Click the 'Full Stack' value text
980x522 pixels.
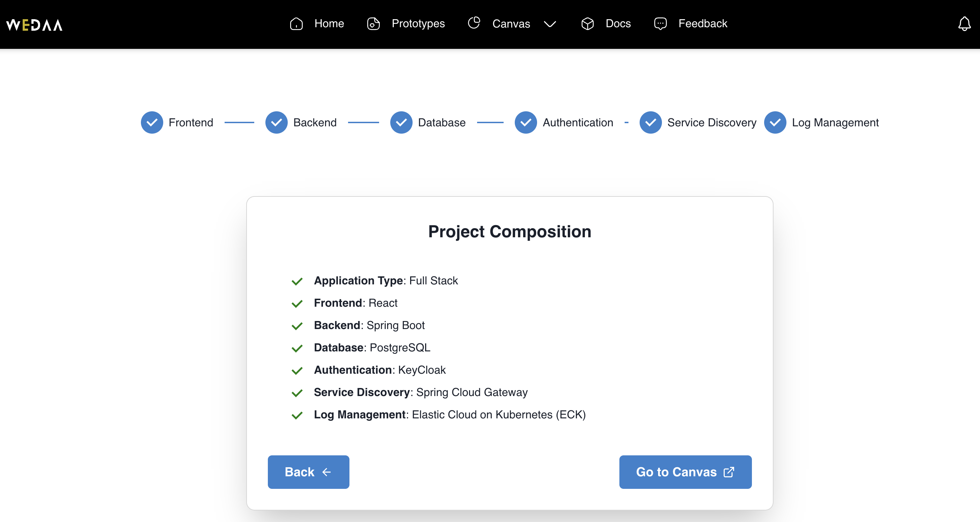pyautogui.click(x=434, y=281)
